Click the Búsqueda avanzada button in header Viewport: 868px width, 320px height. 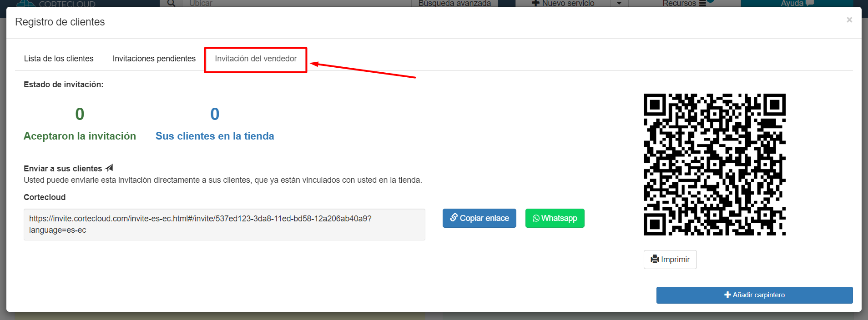click(x=454, y=3)
